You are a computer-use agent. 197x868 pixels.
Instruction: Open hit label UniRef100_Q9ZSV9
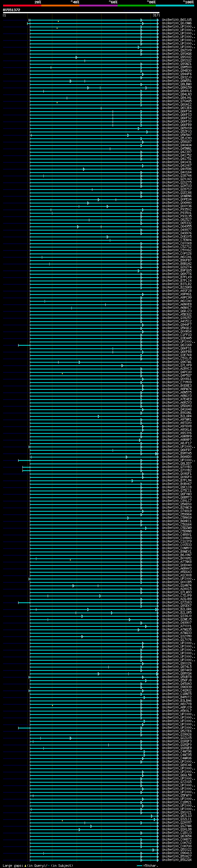pos(177,50)
